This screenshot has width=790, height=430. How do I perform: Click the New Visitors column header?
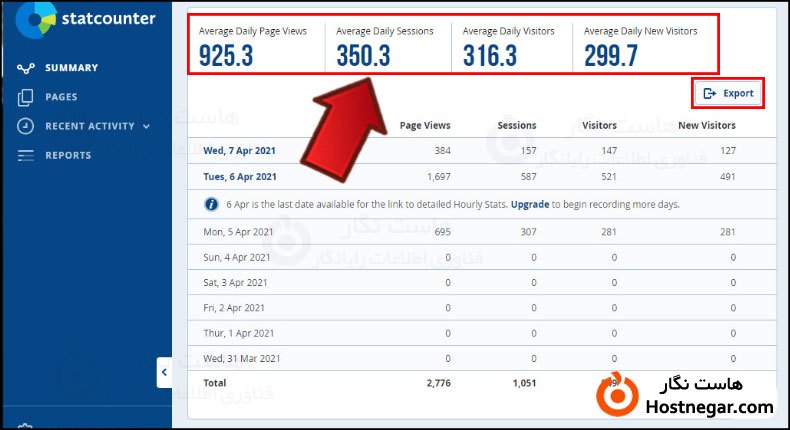(x=706, y=125)
